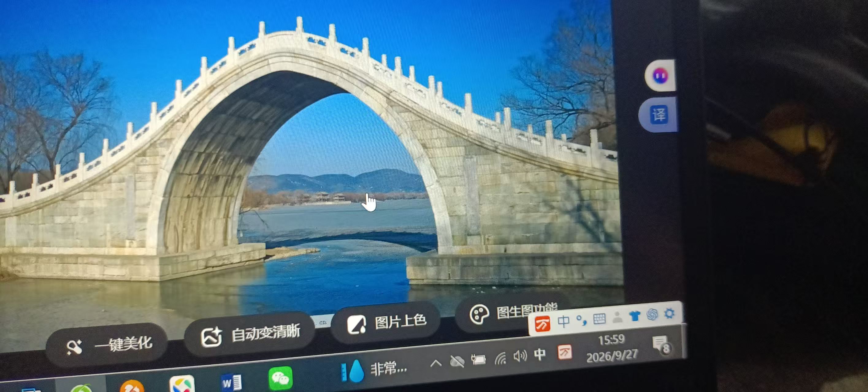The width and height of the screenshot is (868, 392).
Task: Open the blue T-shirt skin icon in the IME toolbar
Action: [x=634, y=316]
